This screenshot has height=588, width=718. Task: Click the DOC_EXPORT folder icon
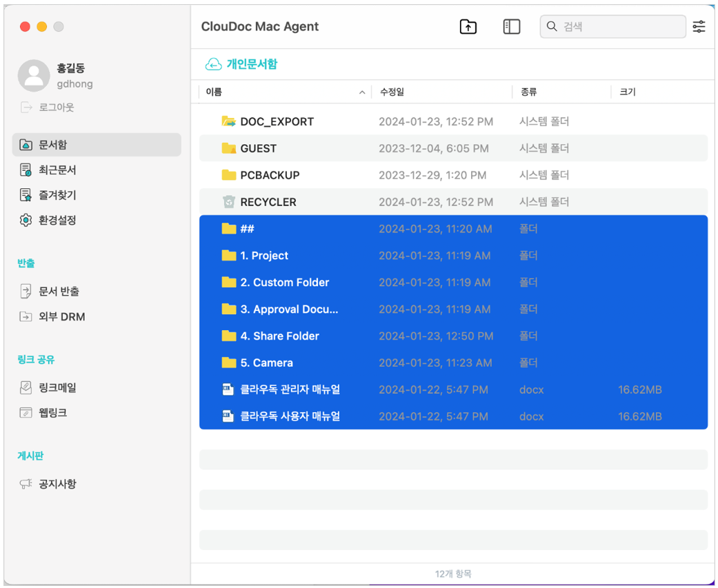(x=228, y=121)
